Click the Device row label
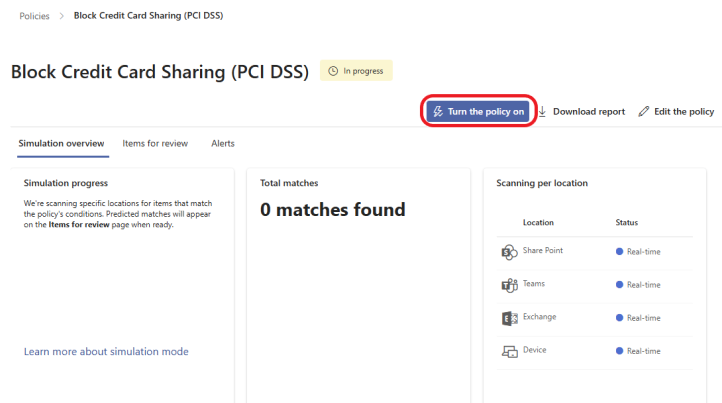This screenshot has height=403, width=722. (x=534, y=350)
